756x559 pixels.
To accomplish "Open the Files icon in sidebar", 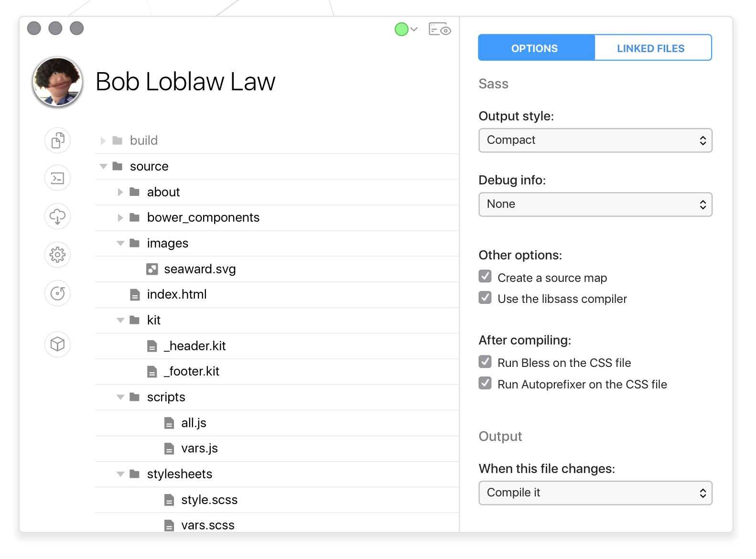I will point(58,140).
